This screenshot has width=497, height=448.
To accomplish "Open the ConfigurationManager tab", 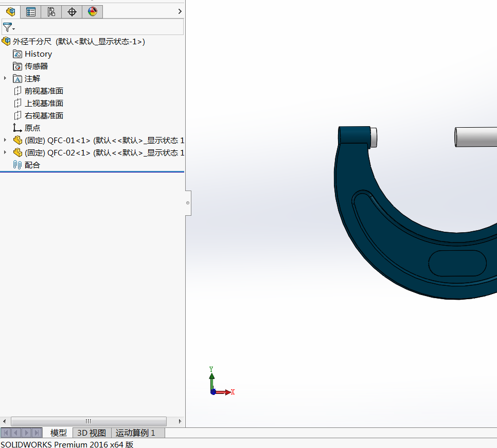I will pos(51,12).
